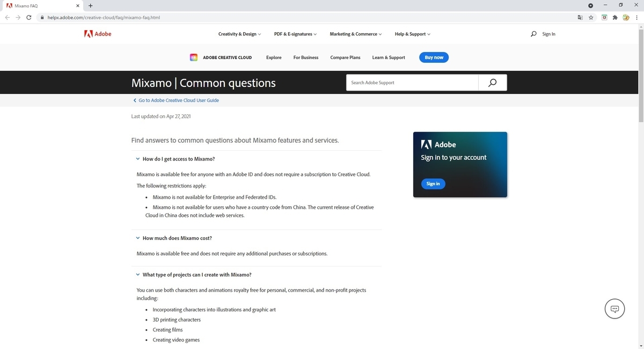The image size is (644, 349).
Task: Submit search with the magnifying glass button
Action: click(x=493, y=83)
